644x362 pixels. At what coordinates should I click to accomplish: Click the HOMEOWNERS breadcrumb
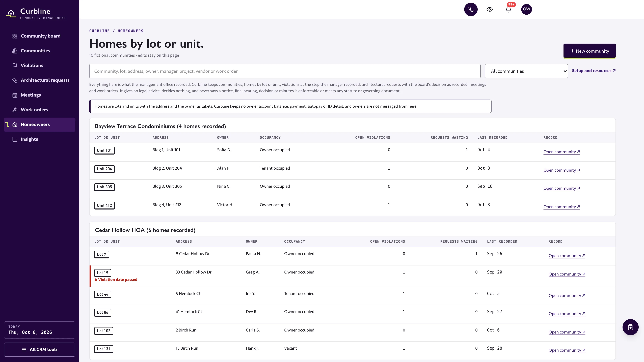pos(130,31)
